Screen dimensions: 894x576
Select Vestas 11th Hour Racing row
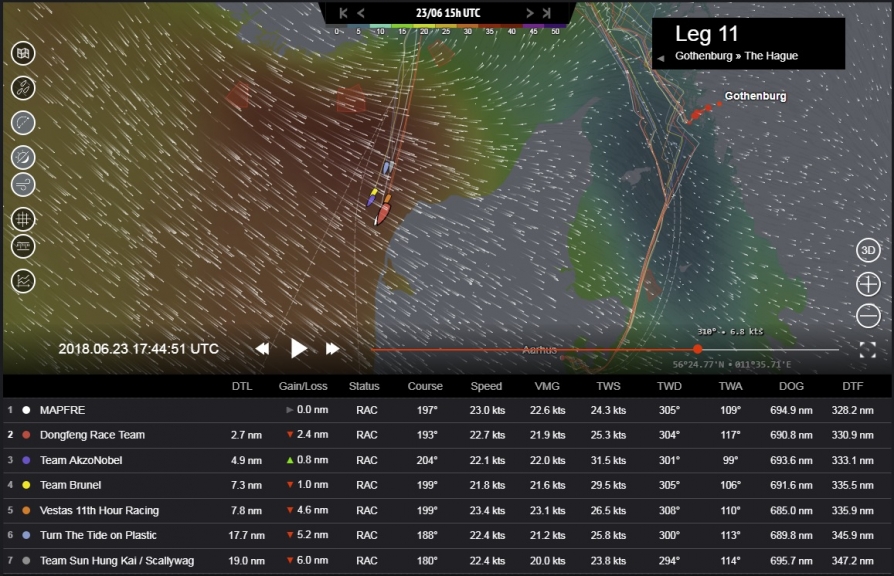[x=447, y=510]
